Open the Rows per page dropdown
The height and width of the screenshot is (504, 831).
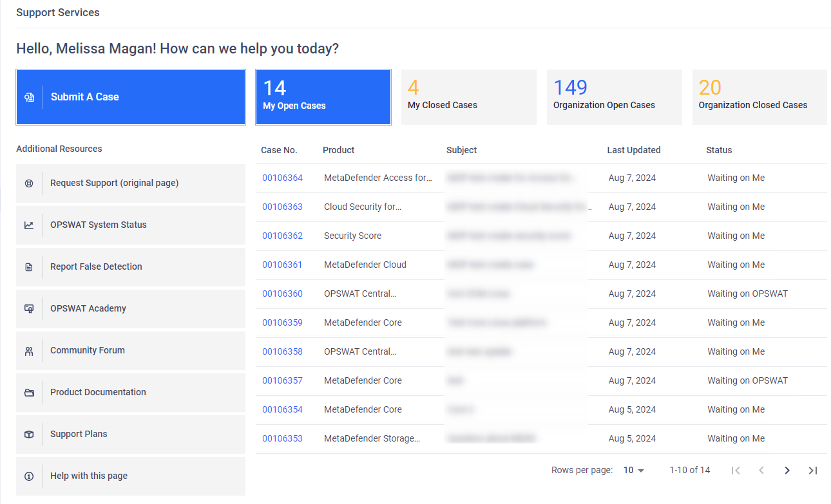pos(634,471)
